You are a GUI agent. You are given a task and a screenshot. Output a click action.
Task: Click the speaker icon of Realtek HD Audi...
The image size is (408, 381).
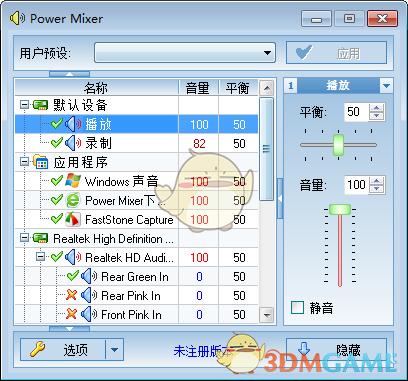73,257
